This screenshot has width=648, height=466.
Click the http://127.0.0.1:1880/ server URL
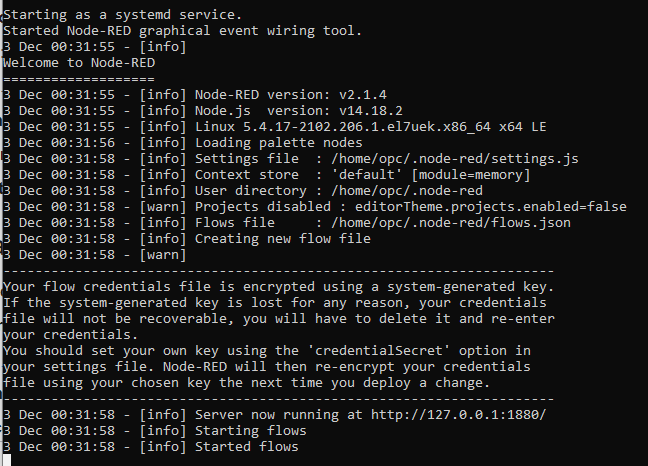459,414
